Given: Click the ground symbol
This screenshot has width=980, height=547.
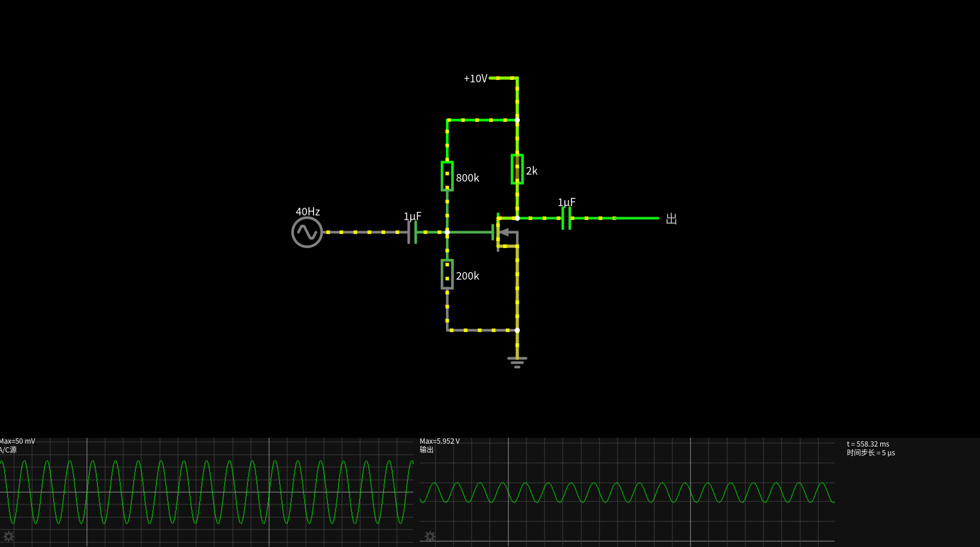Looking at the screenshot, I should click(x=517, y=362).
